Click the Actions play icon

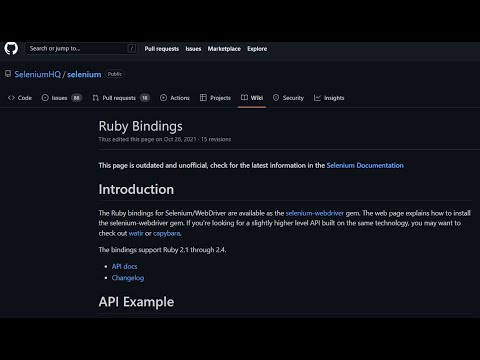[163, 98]
